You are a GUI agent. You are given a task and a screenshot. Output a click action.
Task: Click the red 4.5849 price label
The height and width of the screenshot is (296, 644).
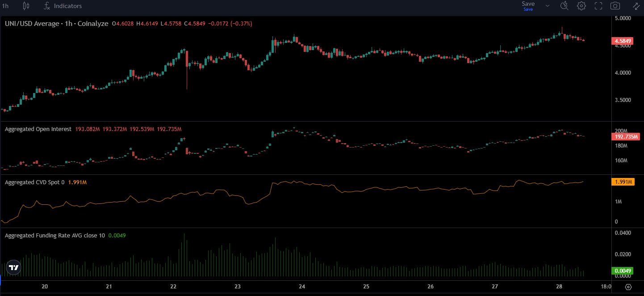(623, 41)
